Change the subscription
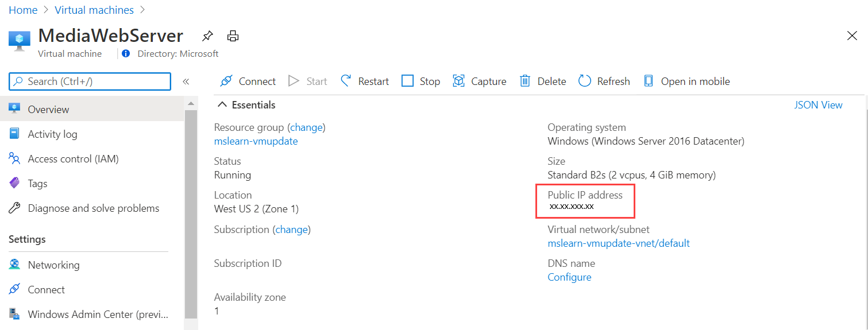The width and height of the screenshot is (868, 330). [292, 230]
